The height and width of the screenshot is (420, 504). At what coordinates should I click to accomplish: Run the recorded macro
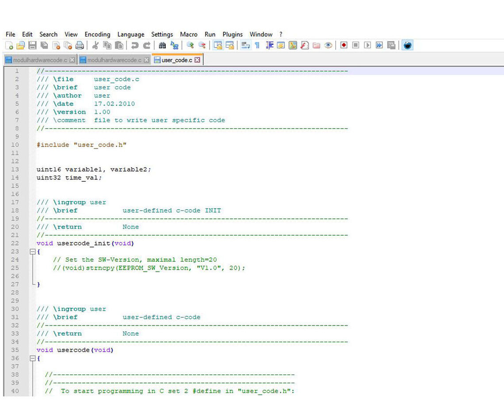[368, 45]
